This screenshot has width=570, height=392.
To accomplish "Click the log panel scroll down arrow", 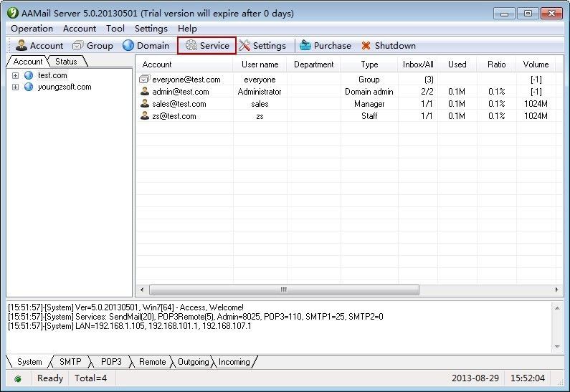I will pos(557,347).
